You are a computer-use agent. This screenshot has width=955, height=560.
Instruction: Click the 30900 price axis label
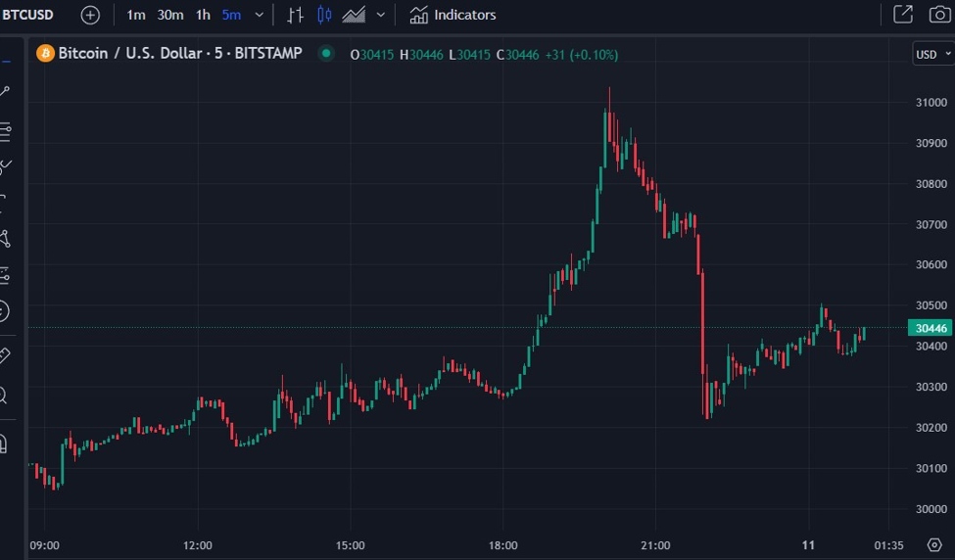point(931,143)
